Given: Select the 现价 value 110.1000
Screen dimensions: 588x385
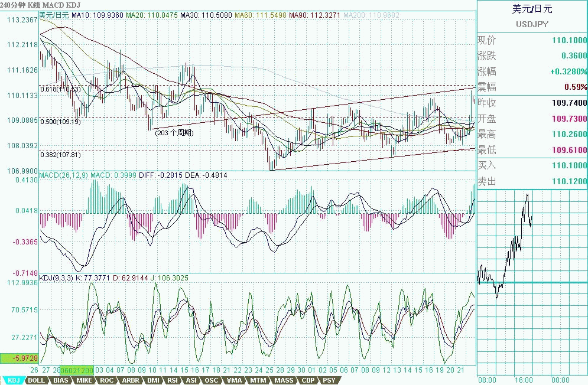Looking at the screenshot, I should pyautogui.click(x=569, y=40).
